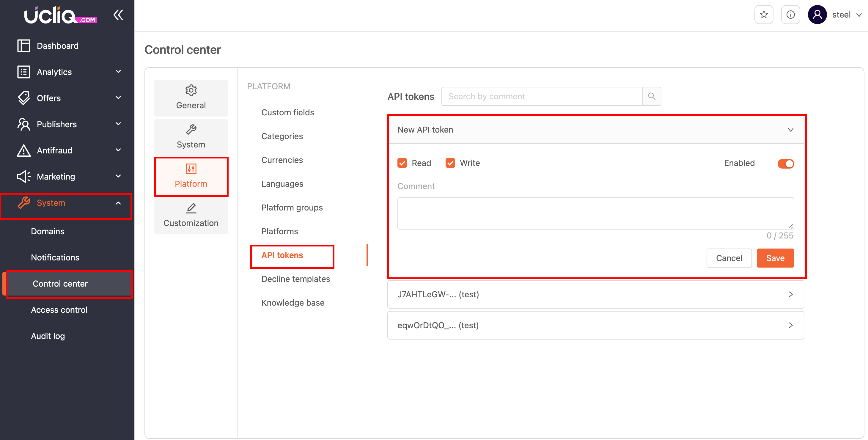Collapse the New API token panel

[790, 130]
